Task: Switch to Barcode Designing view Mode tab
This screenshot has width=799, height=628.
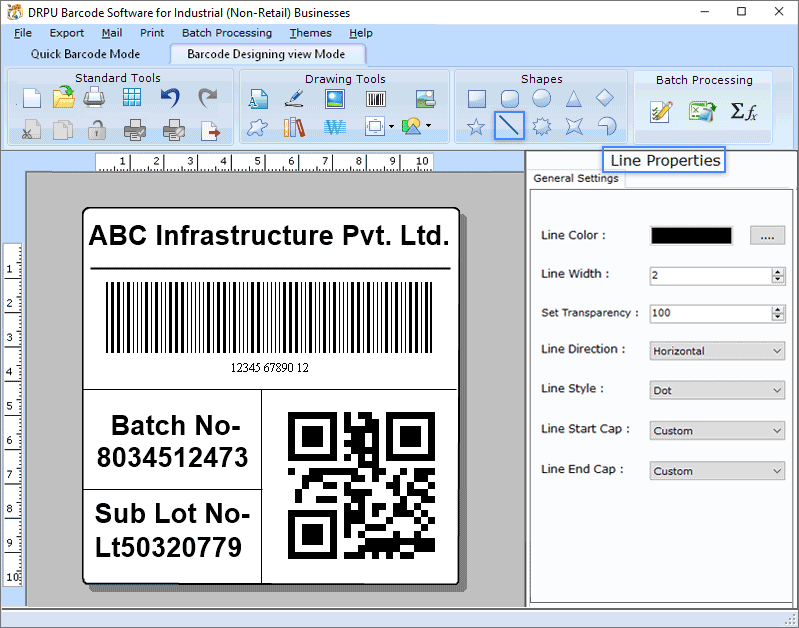Action: (266, 54)
